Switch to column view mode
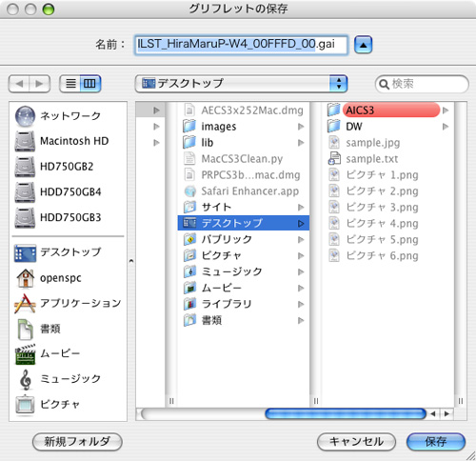 tap(90, 84)
